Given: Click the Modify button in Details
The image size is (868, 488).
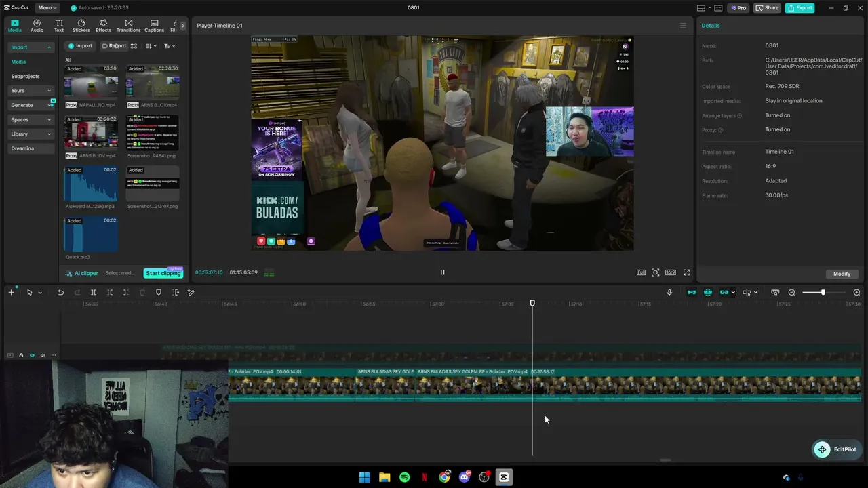Looking at the screenshot, I should 842,274.
